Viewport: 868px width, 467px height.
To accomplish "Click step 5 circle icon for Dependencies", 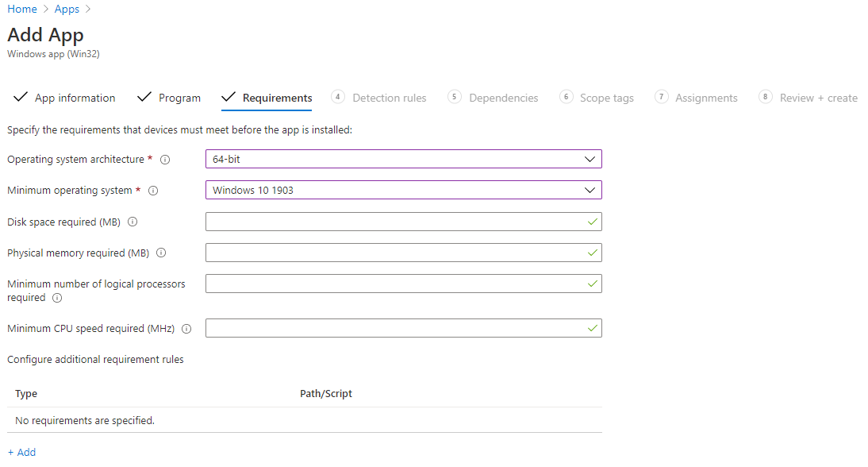I will point(454,96).
